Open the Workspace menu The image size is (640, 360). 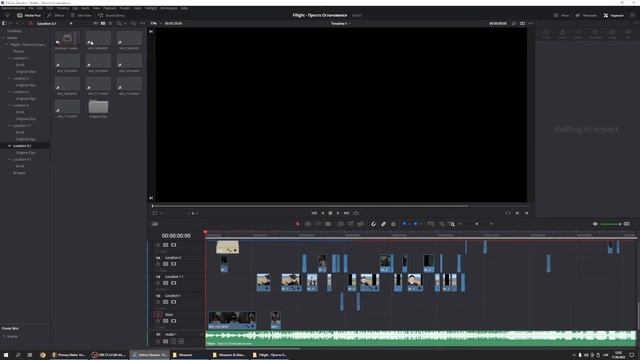[169, 8]
